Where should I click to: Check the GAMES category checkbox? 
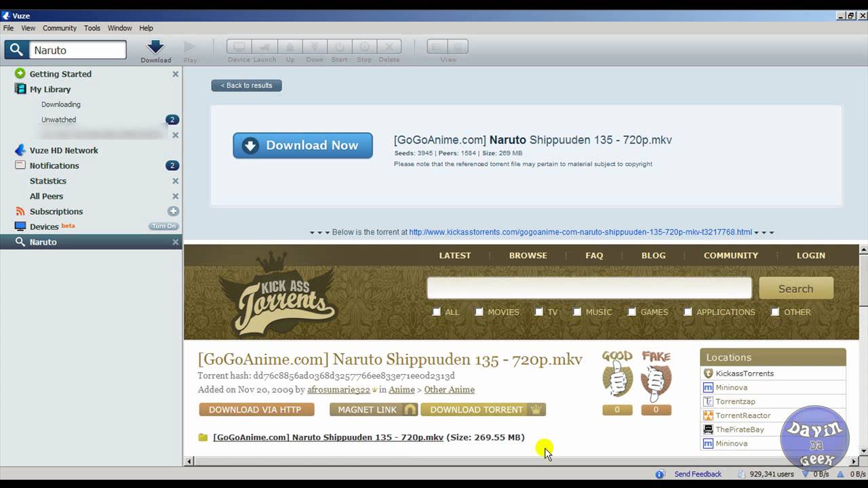(x=631, y=312)
